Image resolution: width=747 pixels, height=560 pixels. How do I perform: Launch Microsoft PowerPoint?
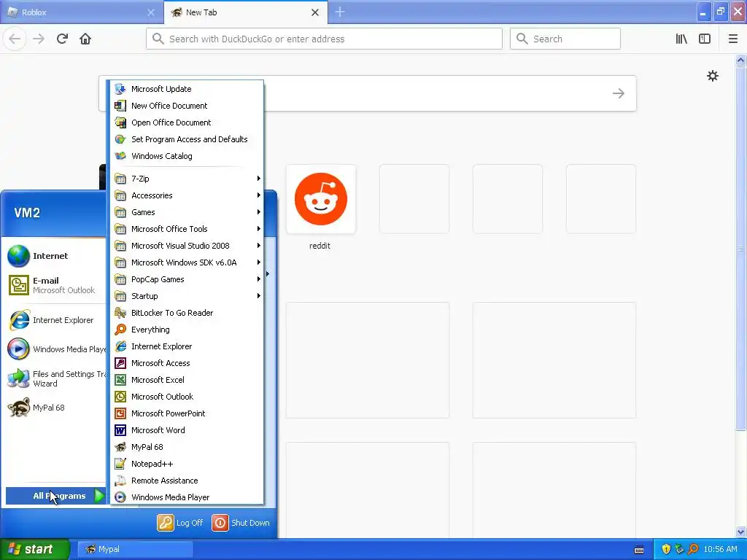(x=187, y=413)
